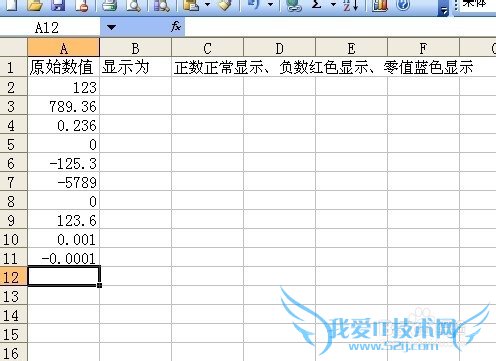Select column A header
Image resolution: width=496 pixels, height=361 pixels.
pos(63,48)
